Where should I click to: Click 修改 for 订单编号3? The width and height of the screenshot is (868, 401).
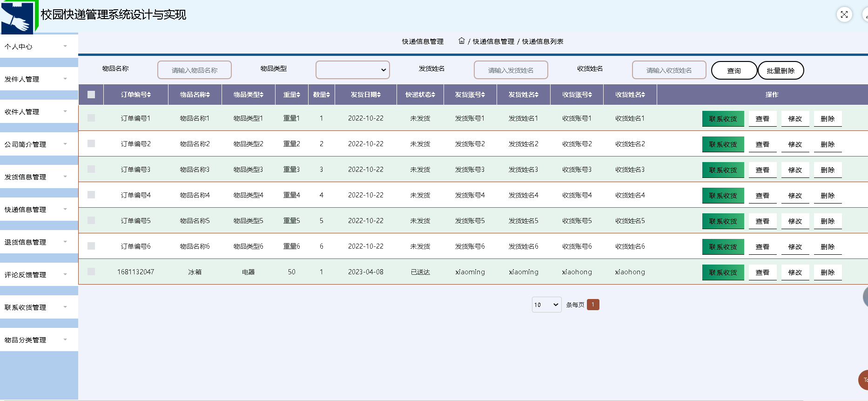click(795, 170)
